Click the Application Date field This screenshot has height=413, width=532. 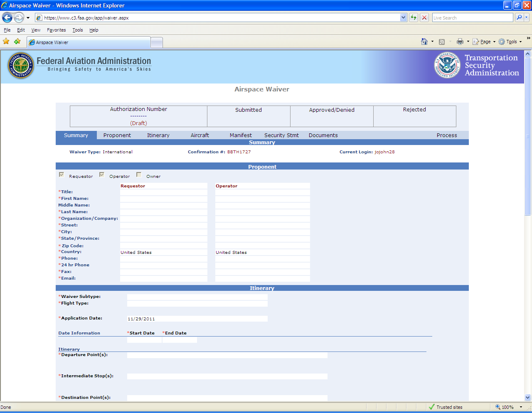click(197, 319)
